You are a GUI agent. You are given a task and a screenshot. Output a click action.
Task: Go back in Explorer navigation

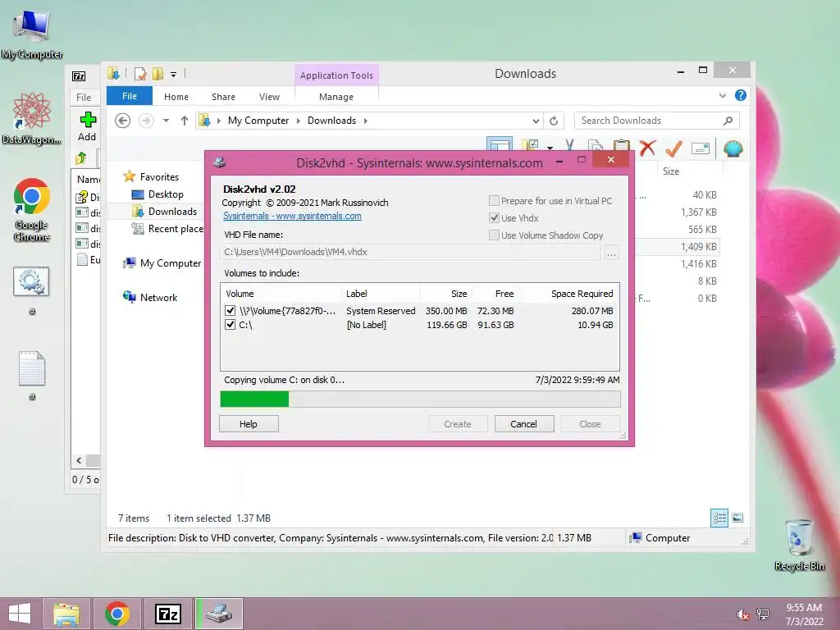pos(123,121)
